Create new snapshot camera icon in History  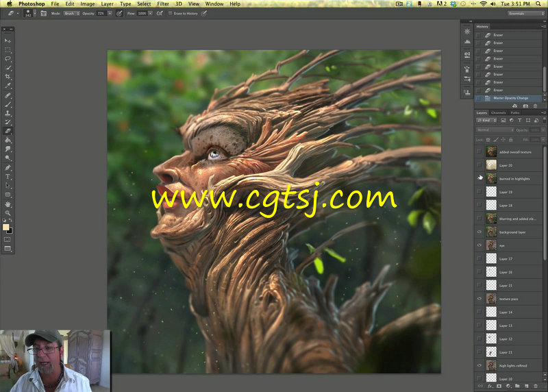pos(525,106)
